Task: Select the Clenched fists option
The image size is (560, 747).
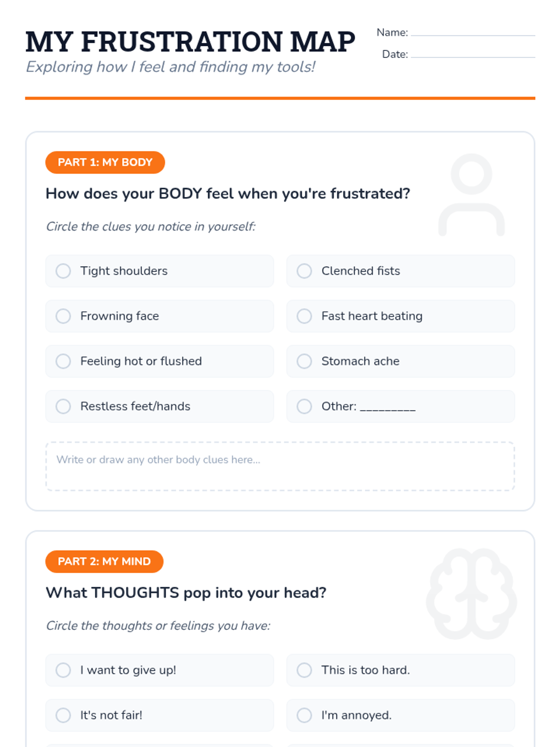Action: (x=304, y=271)
